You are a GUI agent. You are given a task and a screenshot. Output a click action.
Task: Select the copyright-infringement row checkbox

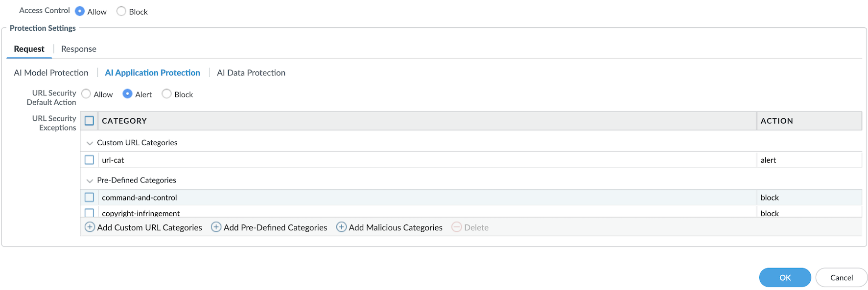point(89,213)
